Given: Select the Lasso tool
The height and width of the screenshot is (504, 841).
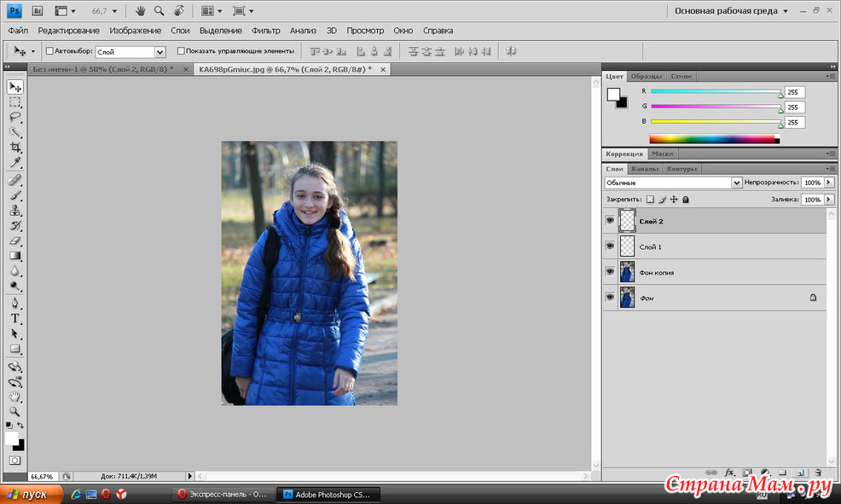Looking at the screenshot, I should tap(15, 117).
